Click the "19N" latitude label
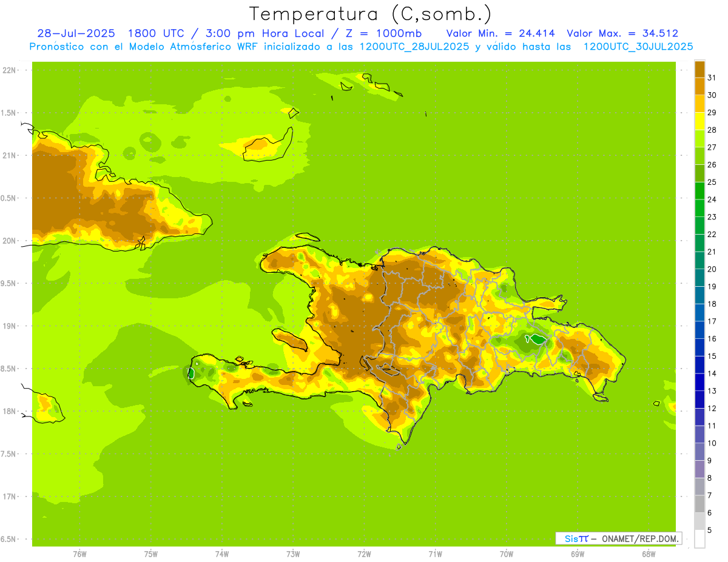Image resolution: width=728 pixels, height=562 pixels. coord(9,326)
